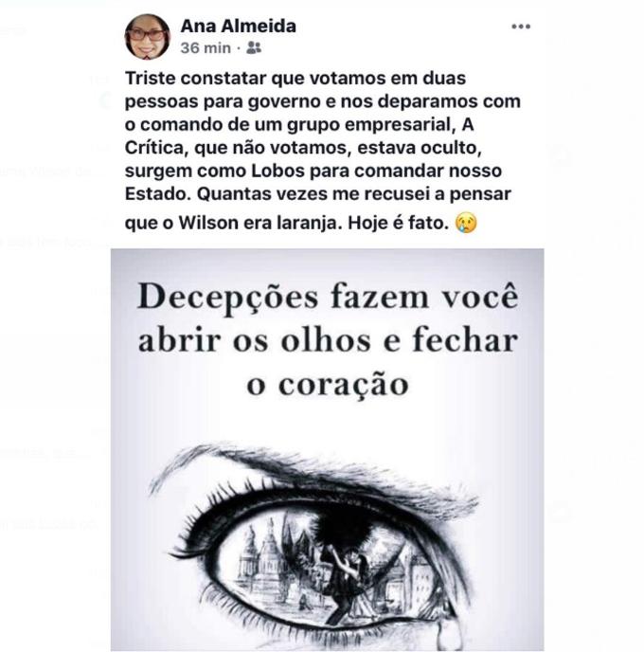Click the 'Decepções fazem você' headline text
The height and width of the screenshot is (652, 644).
328,297
